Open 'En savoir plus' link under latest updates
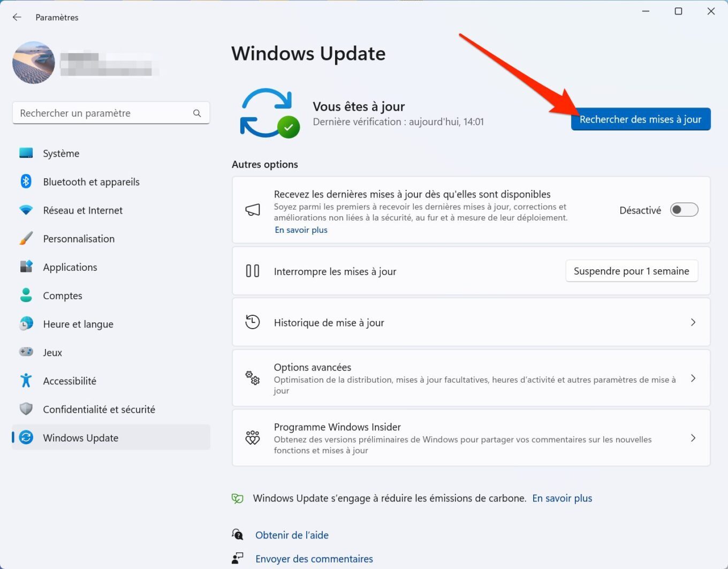Screen dimensions: 728x569 (x=301, y=230)
